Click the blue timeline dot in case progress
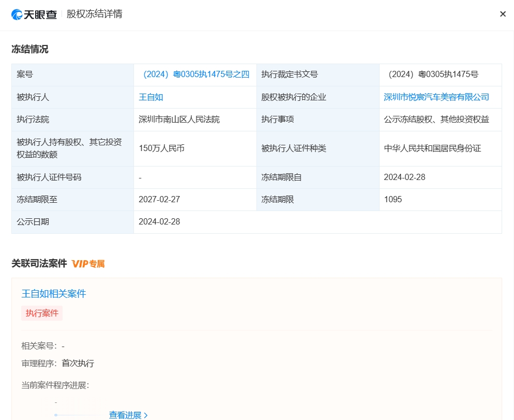514x420 pixels. pyautogui.click(x=55, y=414)
